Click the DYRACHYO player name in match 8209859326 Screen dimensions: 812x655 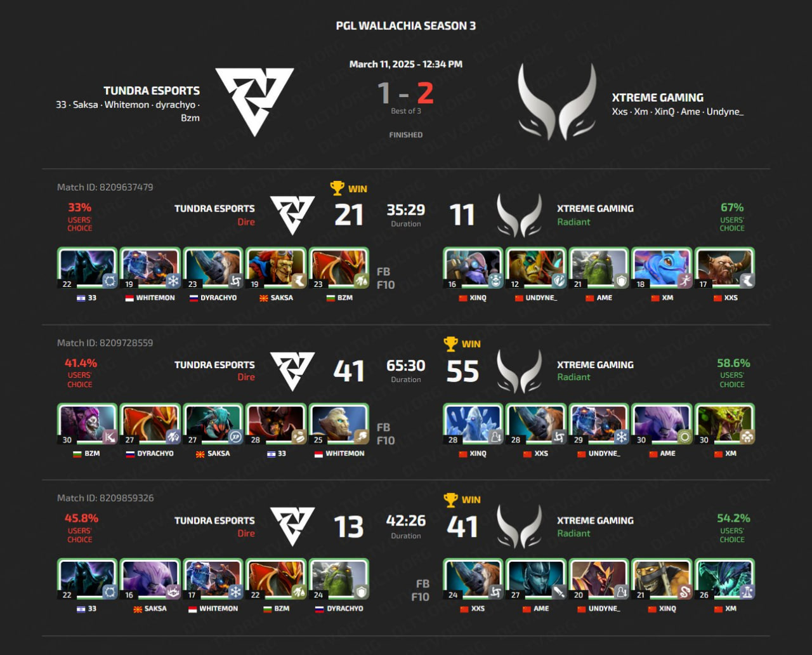tap(345, 608)
